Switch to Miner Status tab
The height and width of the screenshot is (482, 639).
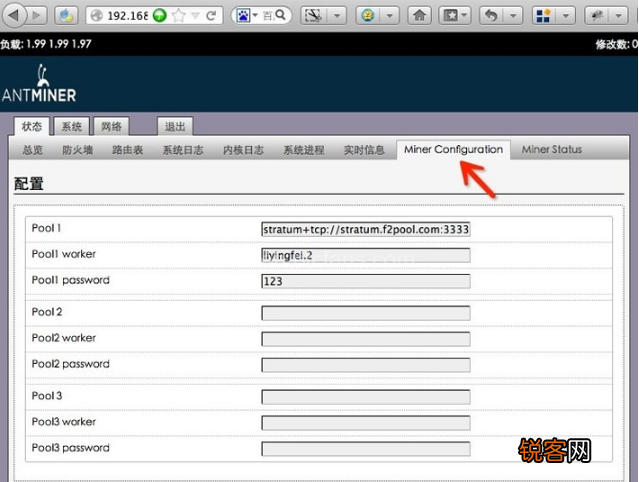552,150
